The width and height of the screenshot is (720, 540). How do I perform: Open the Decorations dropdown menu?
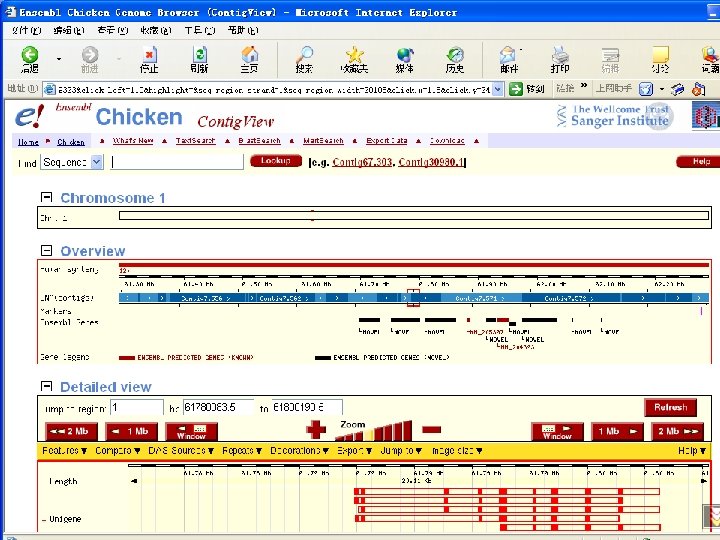coord(299,451)
